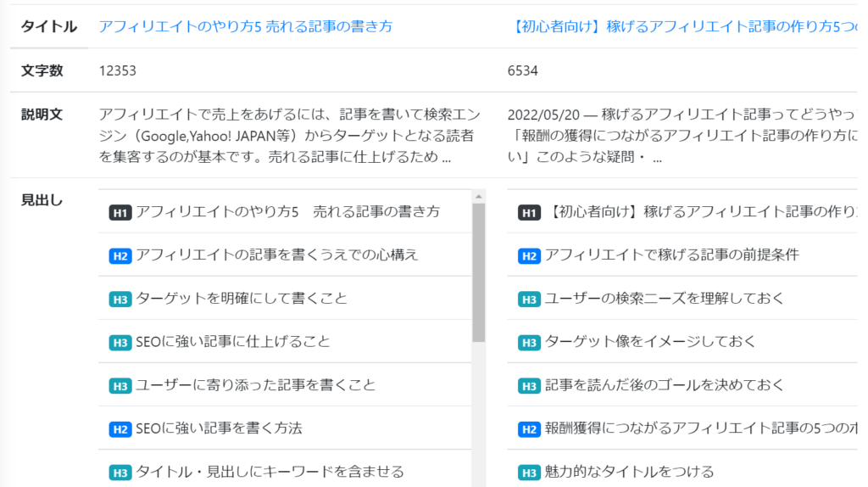Select heading 'アフィリエイトで稼げる記事の前提条件'

point(672,255)
